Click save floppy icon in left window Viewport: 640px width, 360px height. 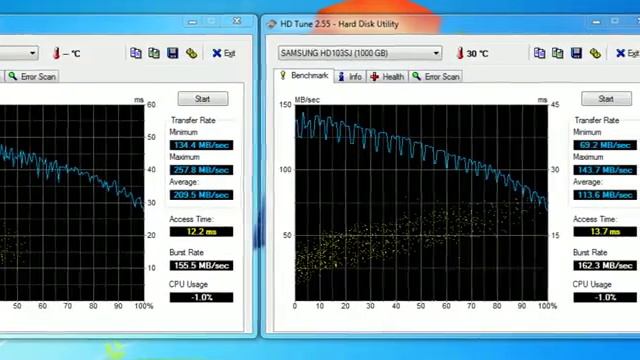173,53
